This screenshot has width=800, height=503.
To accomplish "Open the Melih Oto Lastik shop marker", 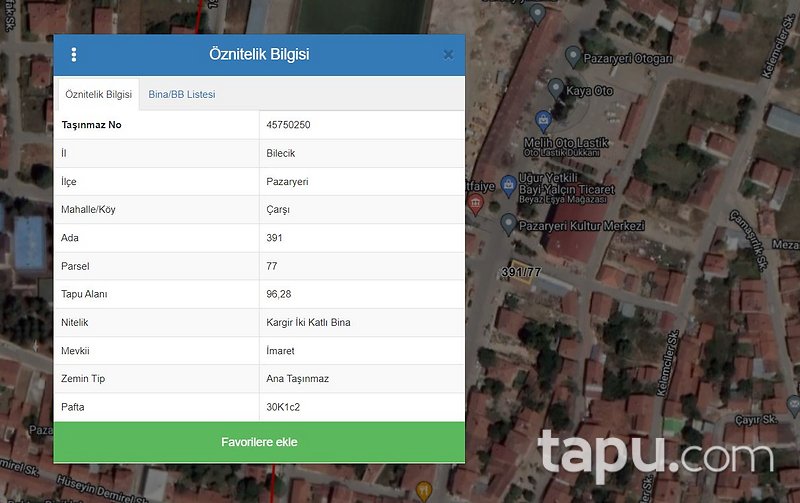I will [543, 121].
